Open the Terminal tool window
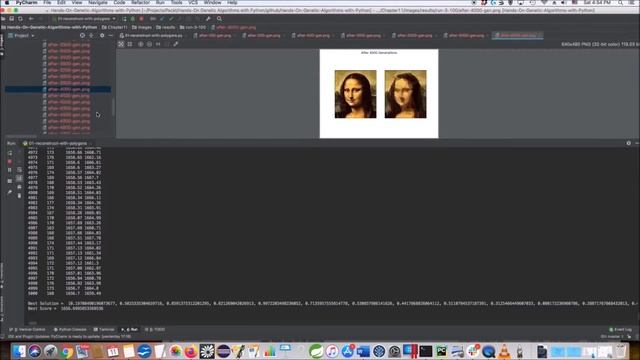Viewport: 640px width, 360px height. (x=104, y=329)
